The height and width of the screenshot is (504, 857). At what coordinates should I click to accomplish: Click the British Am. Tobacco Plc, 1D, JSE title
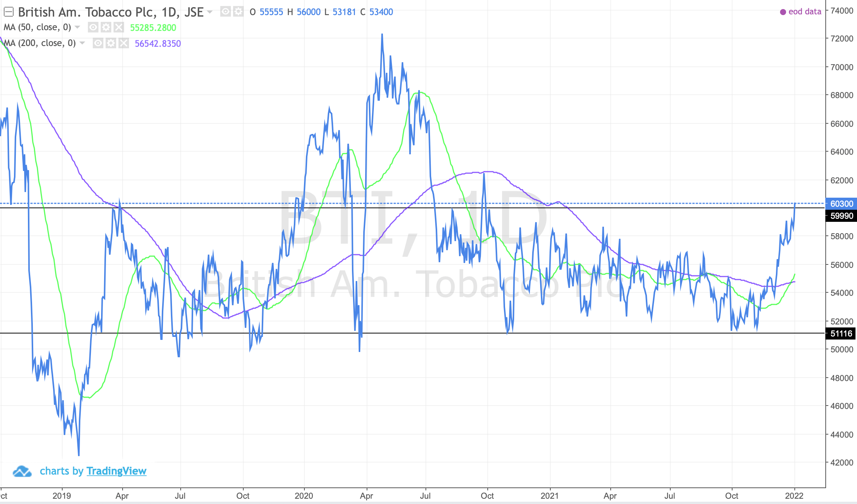tap(111, 12)
